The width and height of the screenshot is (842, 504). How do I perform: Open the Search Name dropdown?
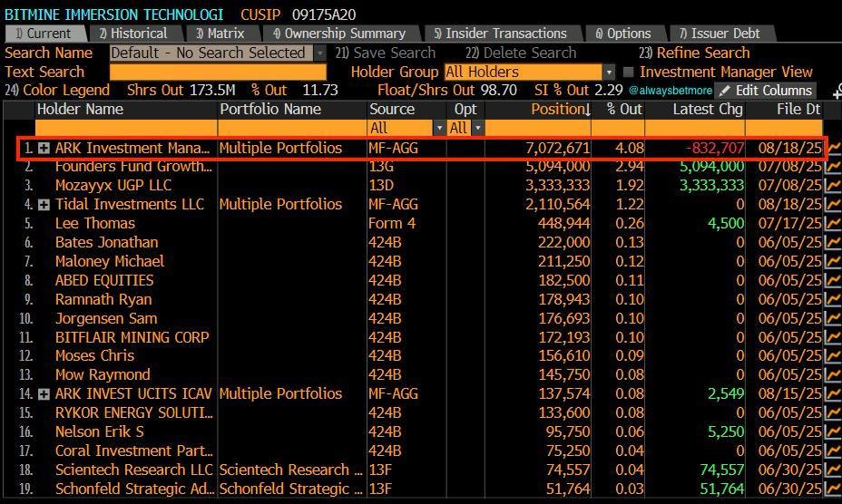[319, 53]
